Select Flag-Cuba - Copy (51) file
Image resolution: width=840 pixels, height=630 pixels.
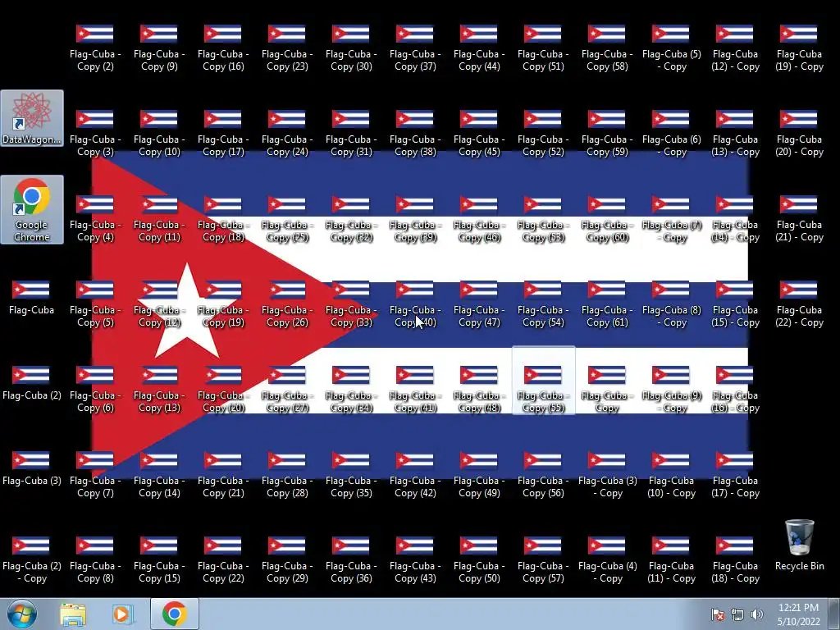[x=543, y=48]
